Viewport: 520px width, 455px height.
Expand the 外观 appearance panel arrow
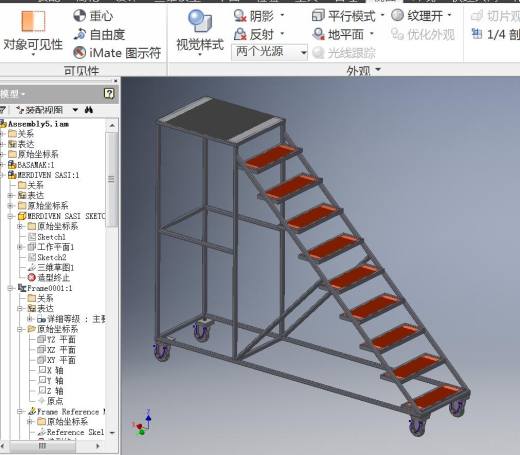378,70
